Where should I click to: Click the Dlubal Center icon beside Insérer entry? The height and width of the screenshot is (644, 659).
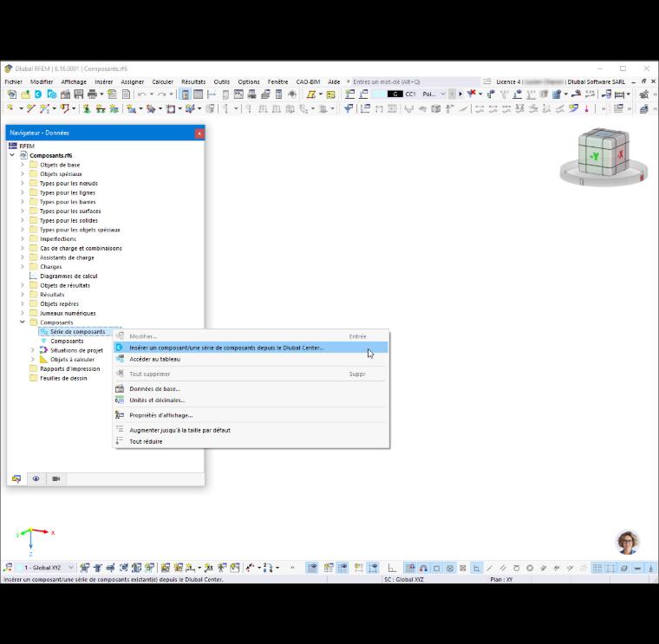click(x=120, y=348)
